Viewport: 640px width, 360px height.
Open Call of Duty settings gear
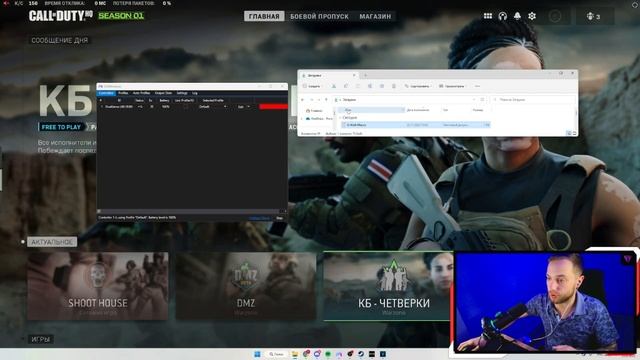[532, 16]
